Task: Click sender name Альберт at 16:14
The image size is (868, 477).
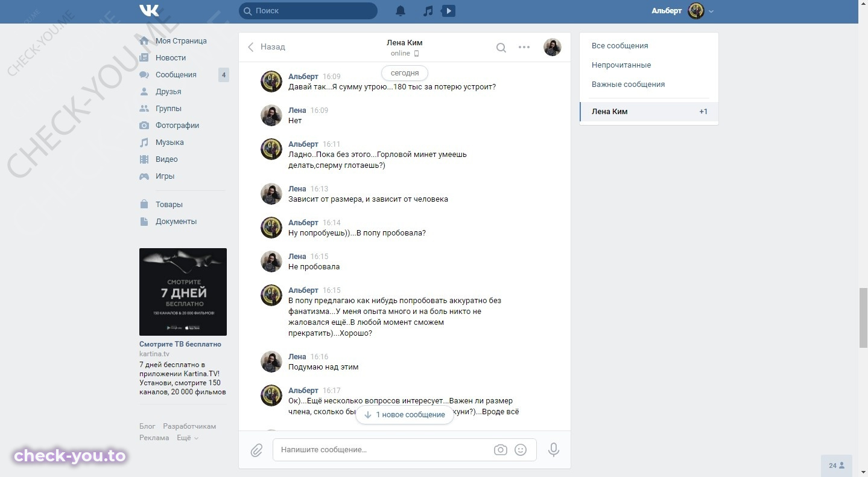Action: pos(303,223)
